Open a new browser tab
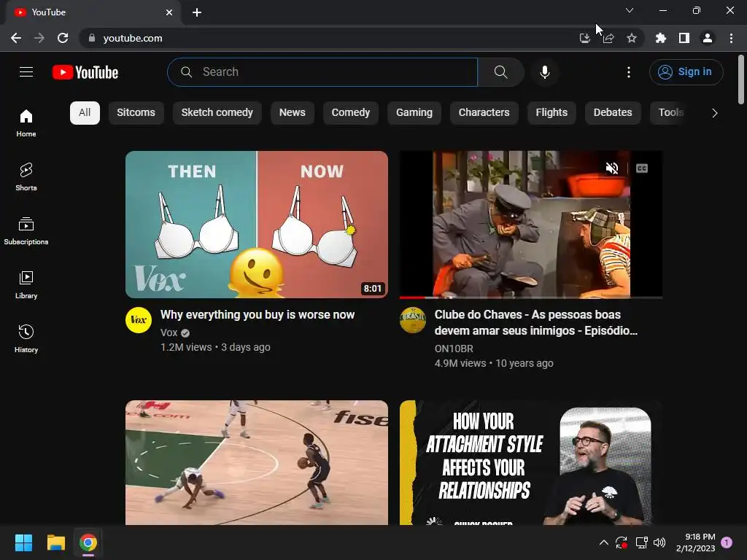The height and width of the screenshot is (560, 747). point(197,12)
